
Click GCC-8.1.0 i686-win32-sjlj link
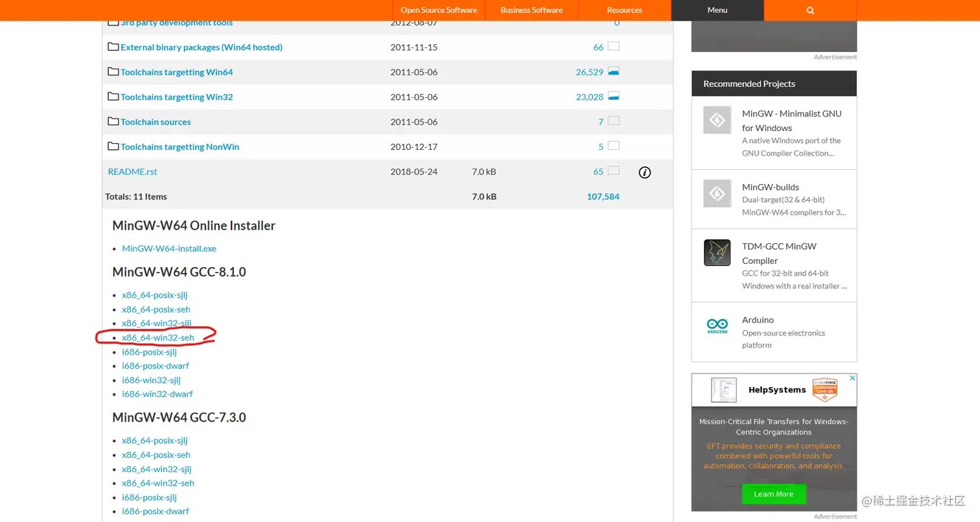pos(151,380)
